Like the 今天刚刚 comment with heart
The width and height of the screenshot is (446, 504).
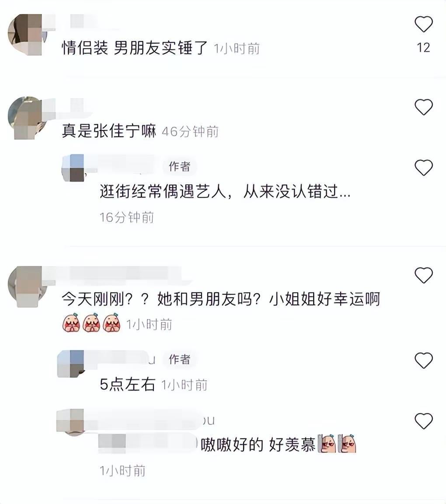[424, 275]
